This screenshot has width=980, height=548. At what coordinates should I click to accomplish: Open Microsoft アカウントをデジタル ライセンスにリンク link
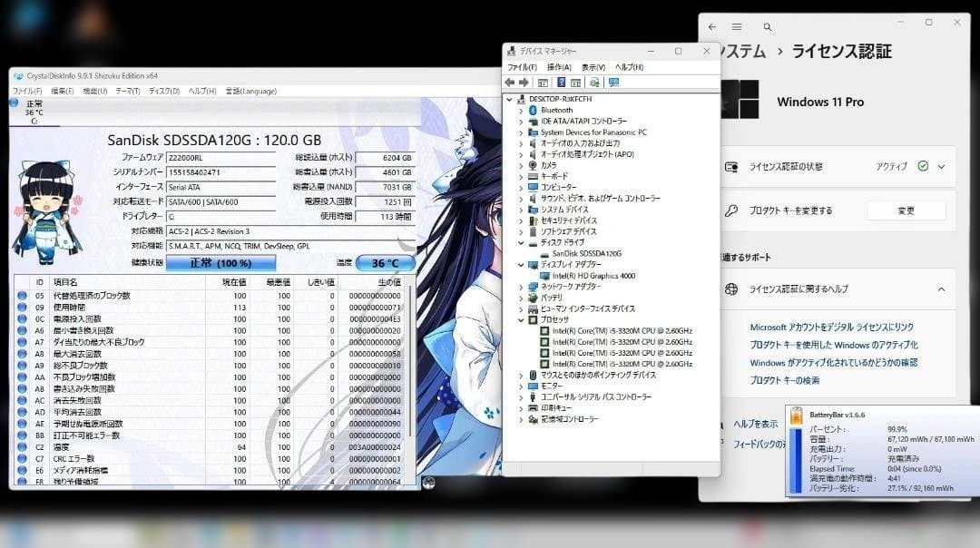[x=831, y=327]
